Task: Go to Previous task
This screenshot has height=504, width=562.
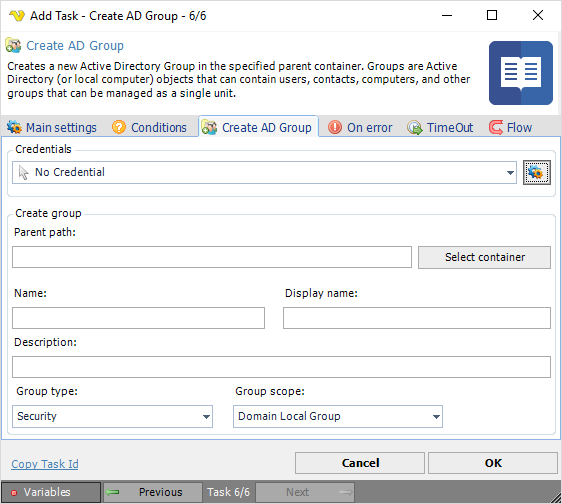Action: (153, 492)
